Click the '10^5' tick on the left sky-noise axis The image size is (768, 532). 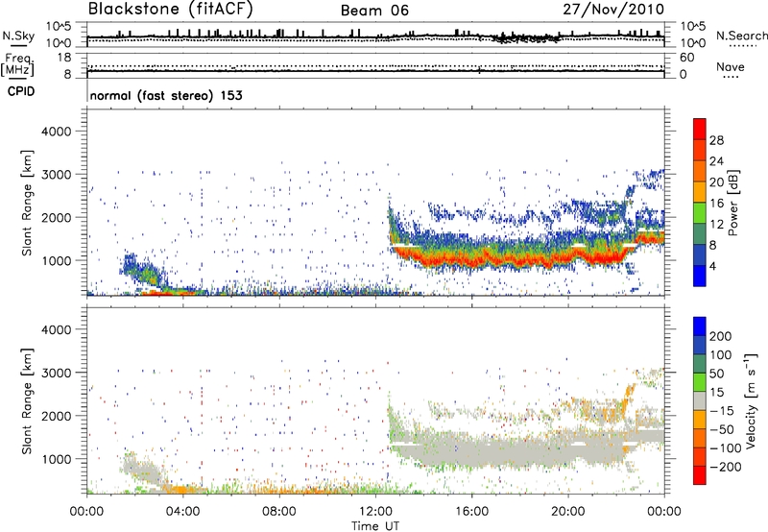click(59, 26)
